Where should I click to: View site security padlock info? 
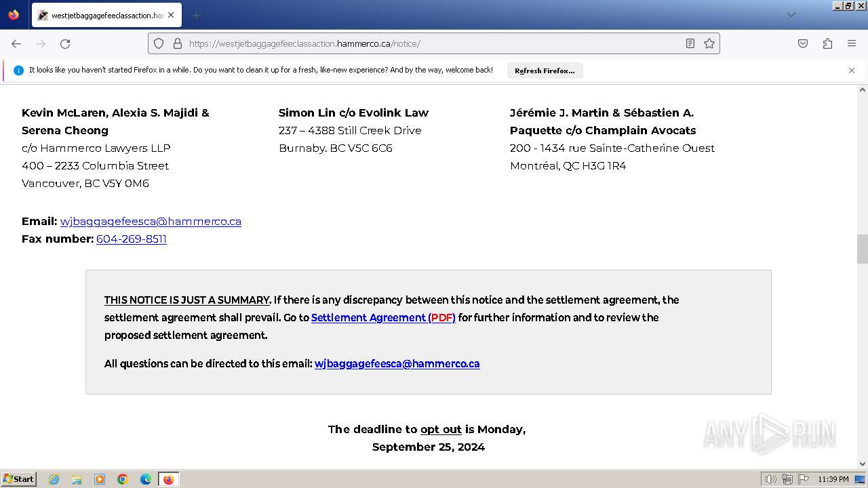click(178, 43)
